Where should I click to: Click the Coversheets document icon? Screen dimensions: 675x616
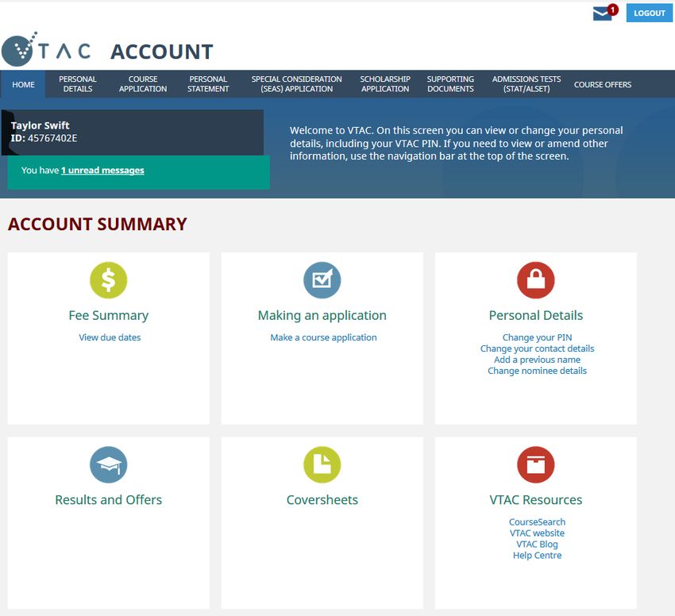(x=322, y=464)
